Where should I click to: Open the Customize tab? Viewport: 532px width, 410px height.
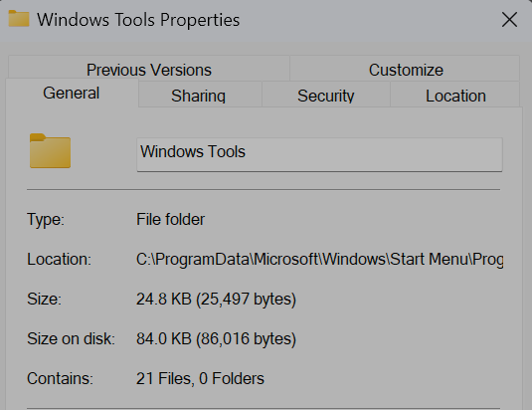pos(406,69)
